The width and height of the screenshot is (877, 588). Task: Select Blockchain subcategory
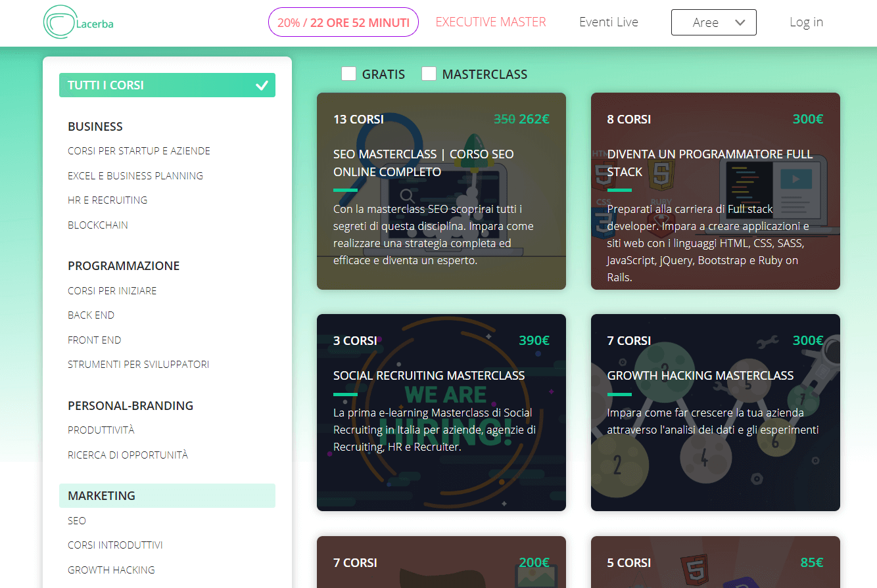pyautogui.click(x=98, y=225)
